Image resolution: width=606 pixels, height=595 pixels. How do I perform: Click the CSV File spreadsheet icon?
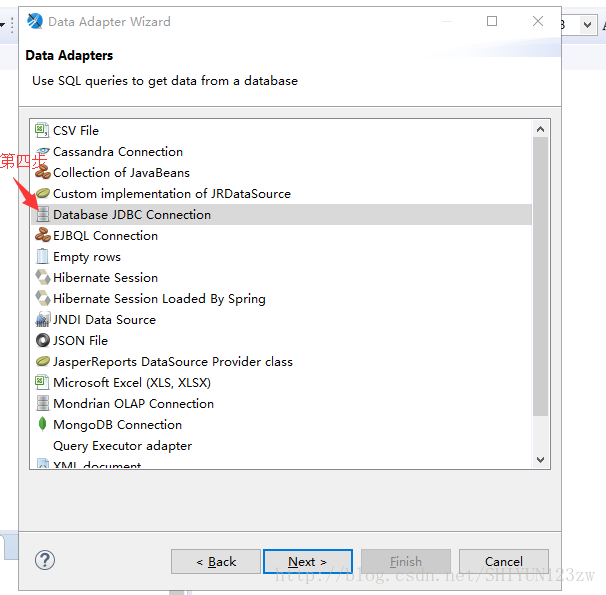point(42,130)
